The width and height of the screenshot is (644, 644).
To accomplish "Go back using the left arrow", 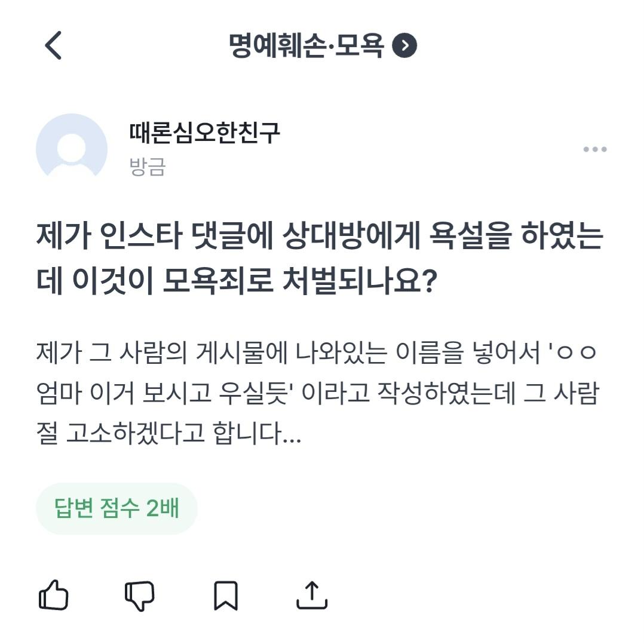I will [x=53, y=46].
